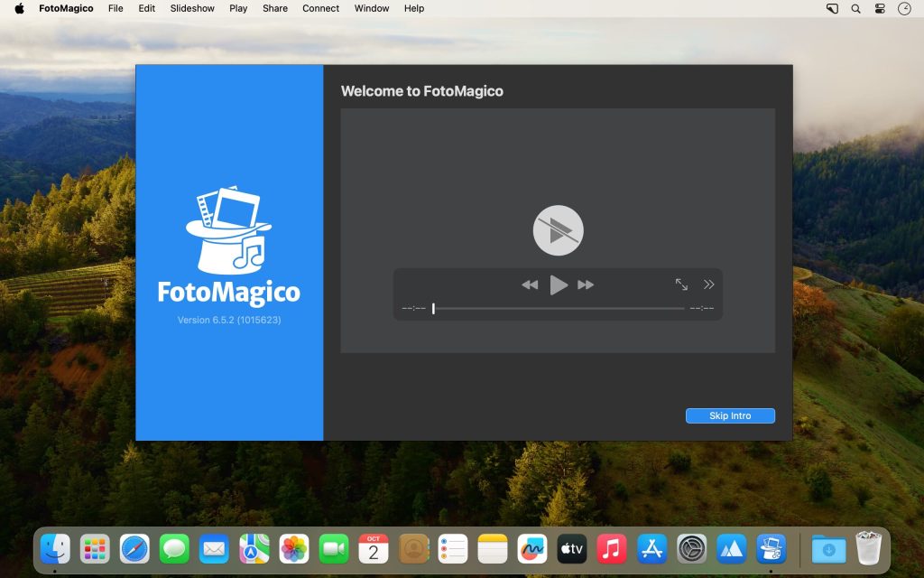Fast forward the intro video
The height and width of the screenshot is (578, 924).
coord(586,284)
